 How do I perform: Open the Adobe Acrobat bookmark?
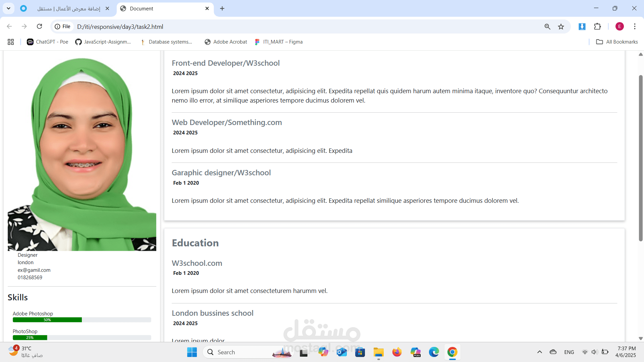tap(226, 42)
